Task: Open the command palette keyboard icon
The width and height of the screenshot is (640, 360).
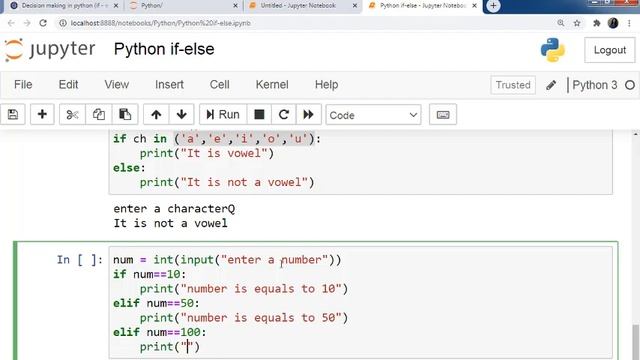Action: (443, 115)
